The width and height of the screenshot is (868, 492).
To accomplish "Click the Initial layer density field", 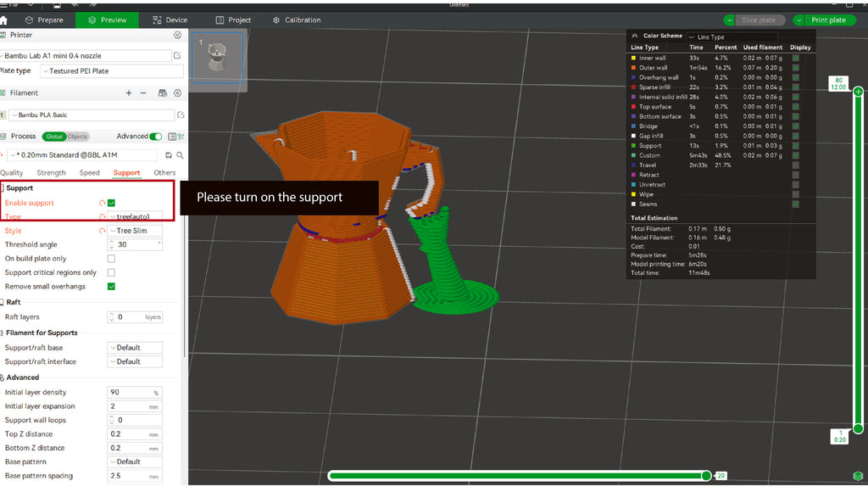I will pyautogui.click(x=135, y=392).
